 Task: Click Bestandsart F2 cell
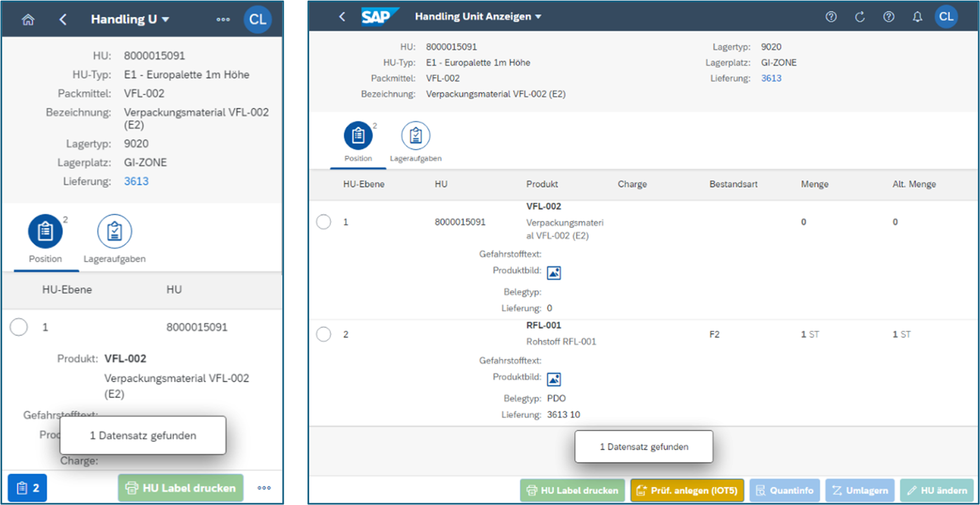click(714, 334)
